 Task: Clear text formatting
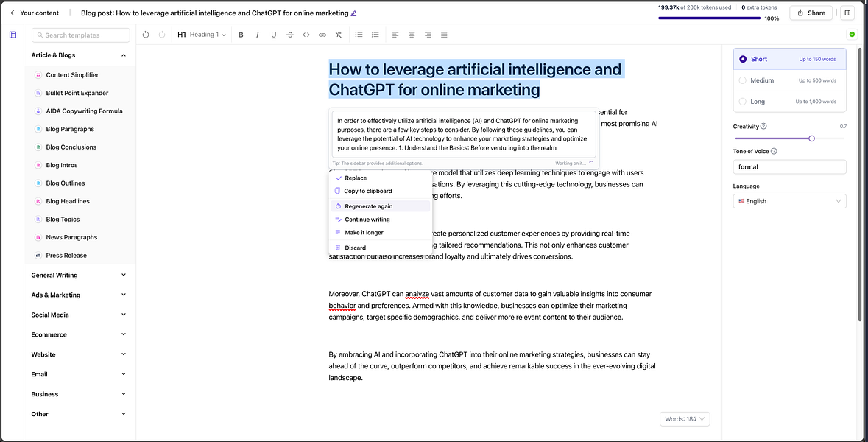tap(338, 35)
